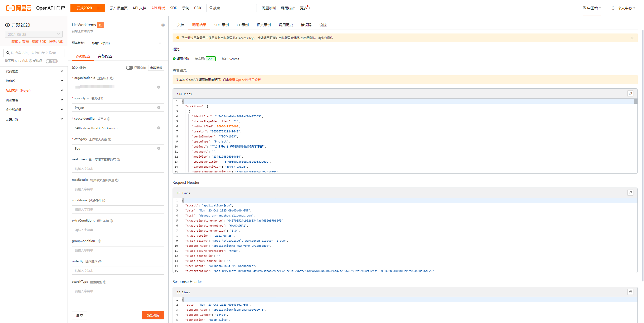Image resolution: width=644 pixels, height=323 pixels.
Task: Click the 查 badge next to ListWorkitems
Action: [100, 25]
